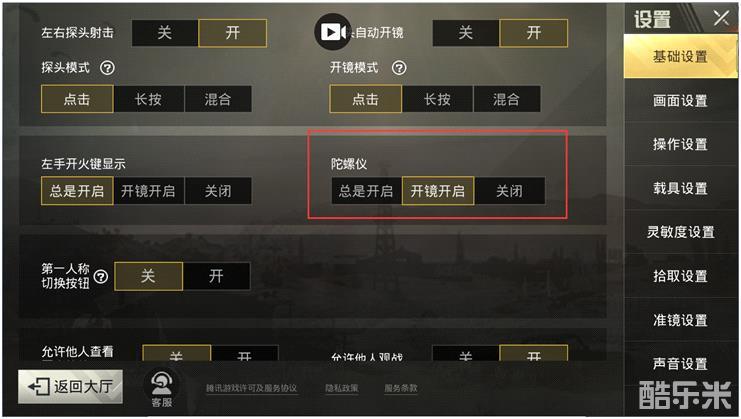This screenshot has width=741, height=419.
Task: Enable 第一人称切换按钮 by selecting 开
Action: (216, 276)
